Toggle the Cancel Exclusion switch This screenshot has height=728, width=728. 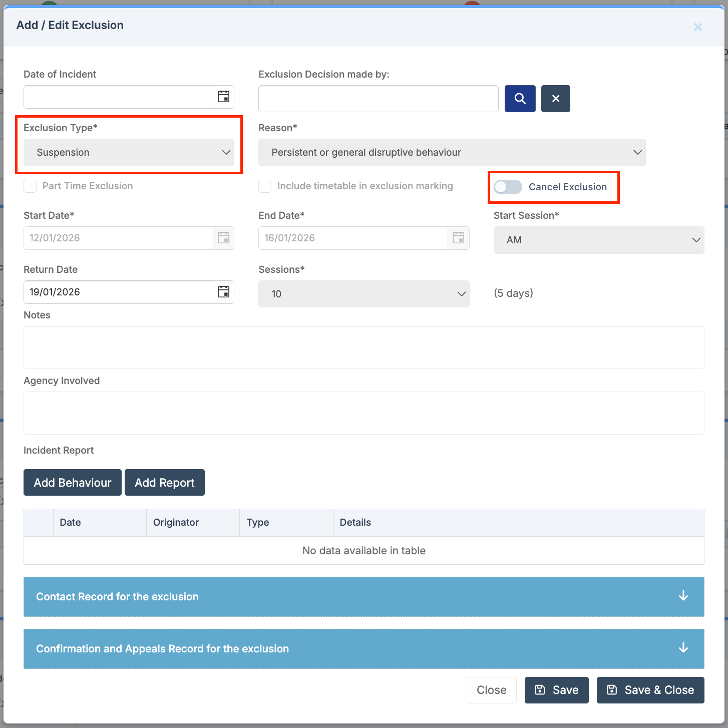(508, 187)
